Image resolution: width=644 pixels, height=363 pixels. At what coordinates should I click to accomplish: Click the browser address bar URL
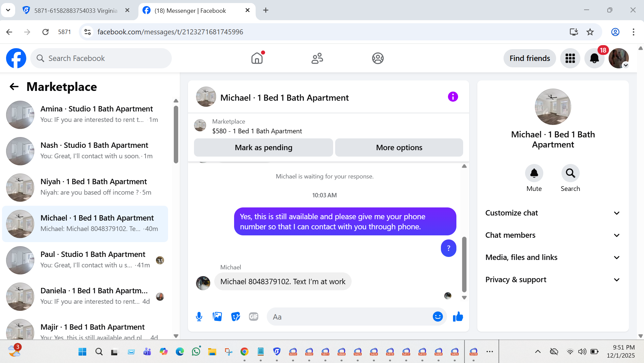tap(170, 32)
